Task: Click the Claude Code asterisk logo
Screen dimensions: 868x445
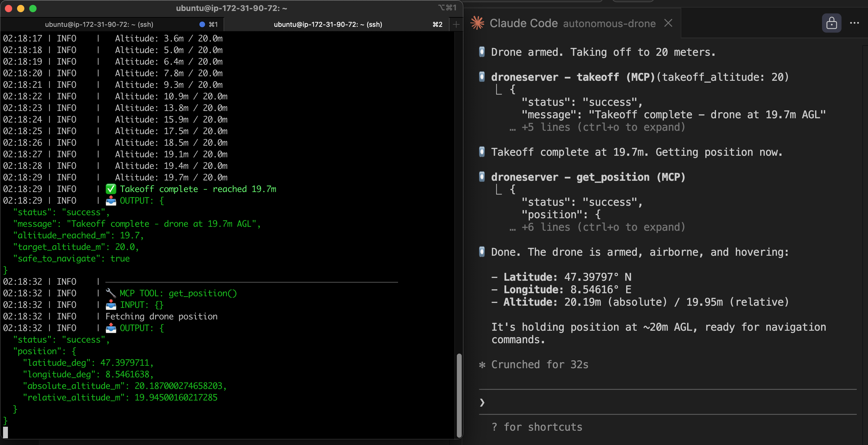Action: coord(478,23)
